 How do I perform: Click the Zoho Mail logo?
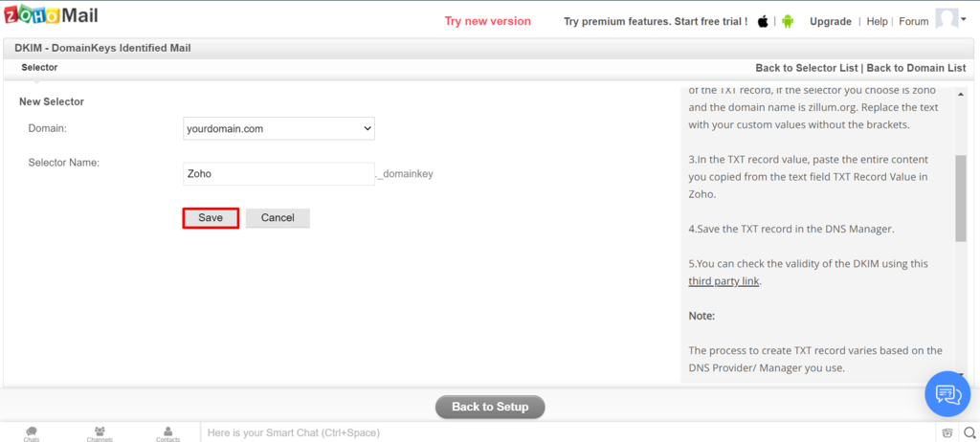(x=50, y=18)
